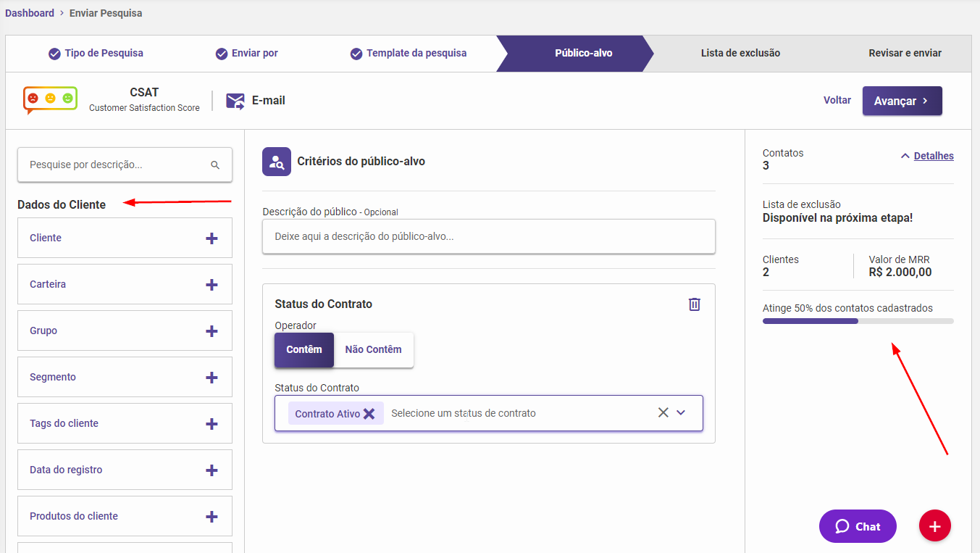Remove the Contrato Ativo chip
980x553 pixels.
[x=369, y=414]
